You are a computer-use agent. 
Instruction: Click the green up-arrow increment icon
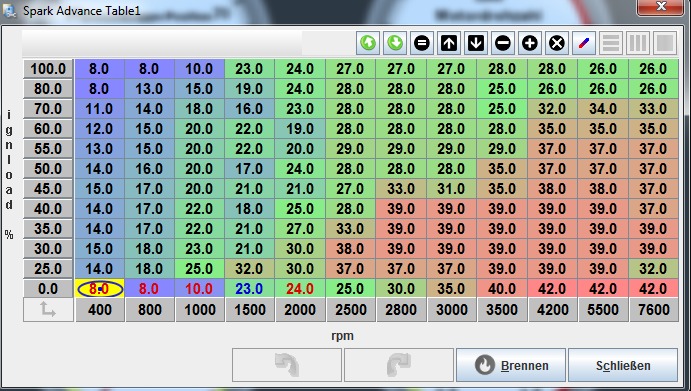pos(368,43)
